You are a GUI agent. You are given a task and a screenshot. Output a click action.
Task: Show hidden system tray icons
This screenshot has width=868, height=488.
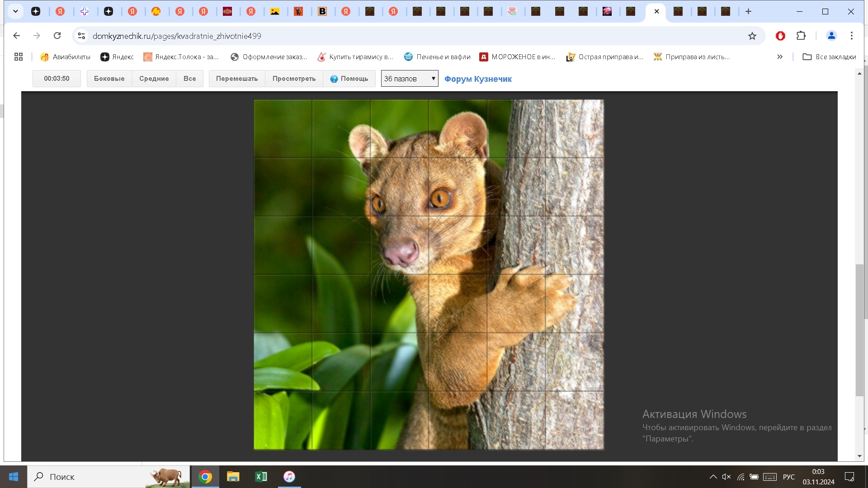click(713, 477)
